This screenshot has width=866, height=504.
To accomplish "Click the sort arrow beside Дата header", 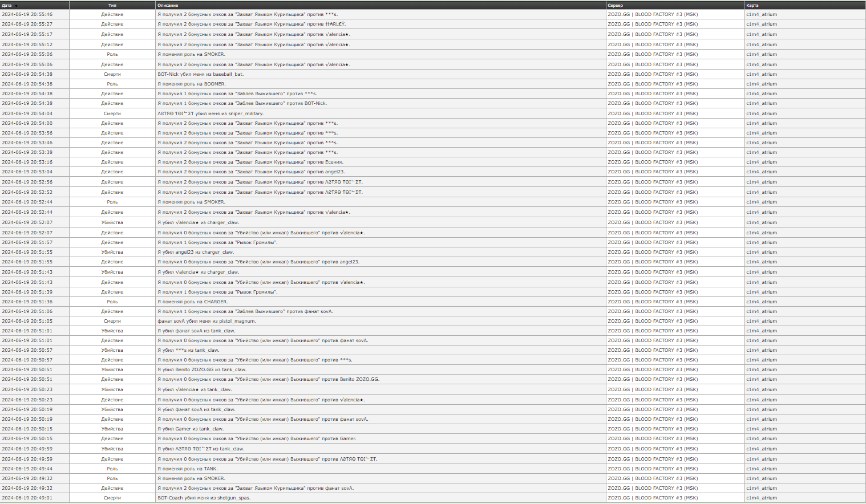I will tap(16, 6).
